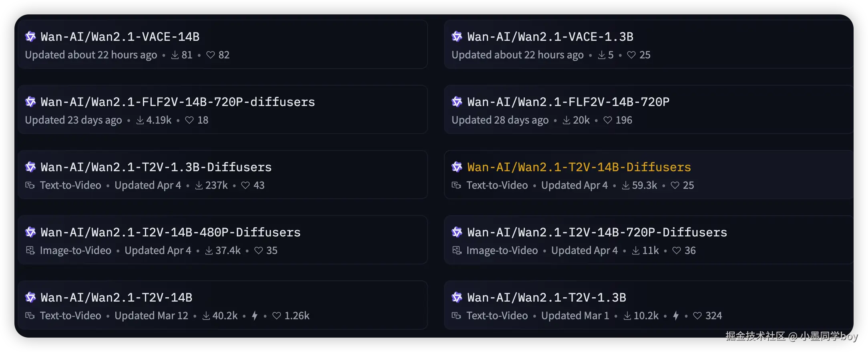Screen dimensions: 868x352
Task: Click the Image-to-Video tag on Wan2.1-I2V-14B-720P-Diffusers card
Action: [x=502, y=251]
